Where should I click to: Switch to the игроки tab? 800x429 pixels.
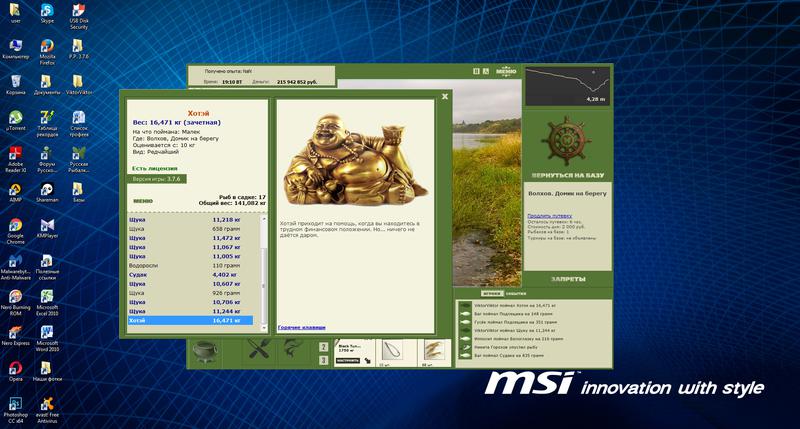[x=492, y=293]
